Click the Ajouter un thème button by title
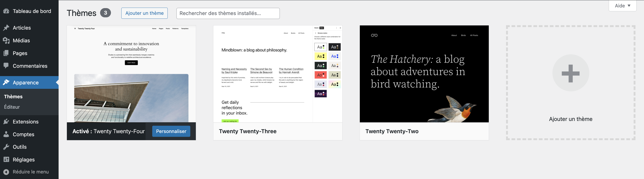The image size is (644, 179). pos(144,13)
